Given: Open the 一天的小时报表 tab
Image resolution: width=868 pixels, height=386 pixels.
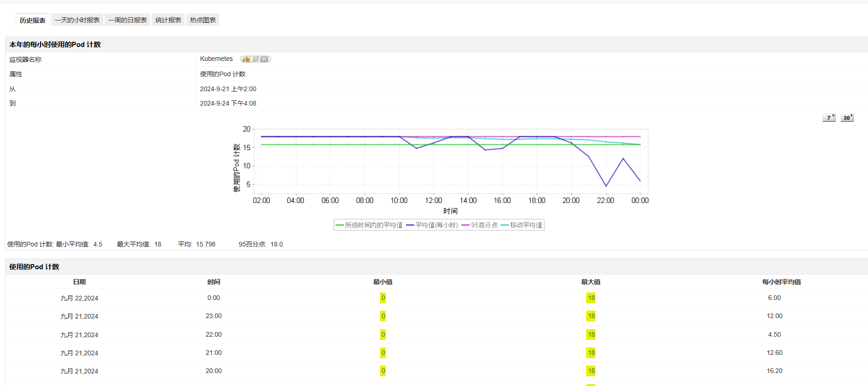Looking at the screenshot, I should pos(77,20).
